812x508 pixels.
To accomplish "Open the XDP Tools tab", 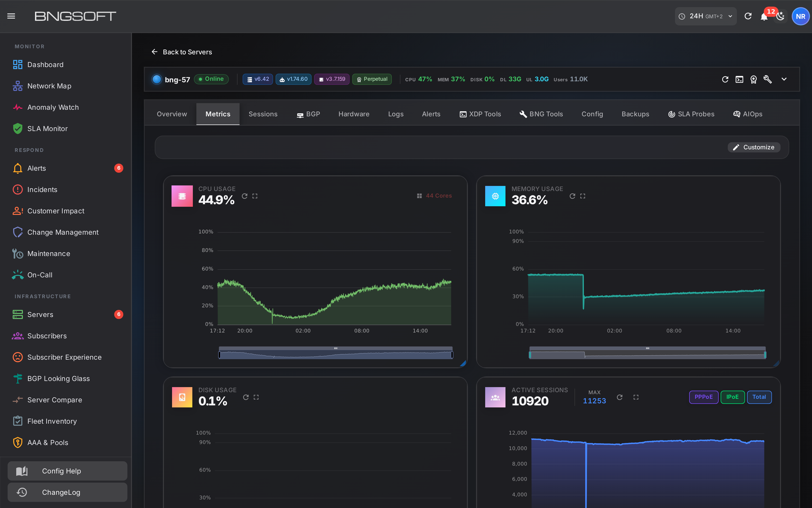I will tap(480, 114).
